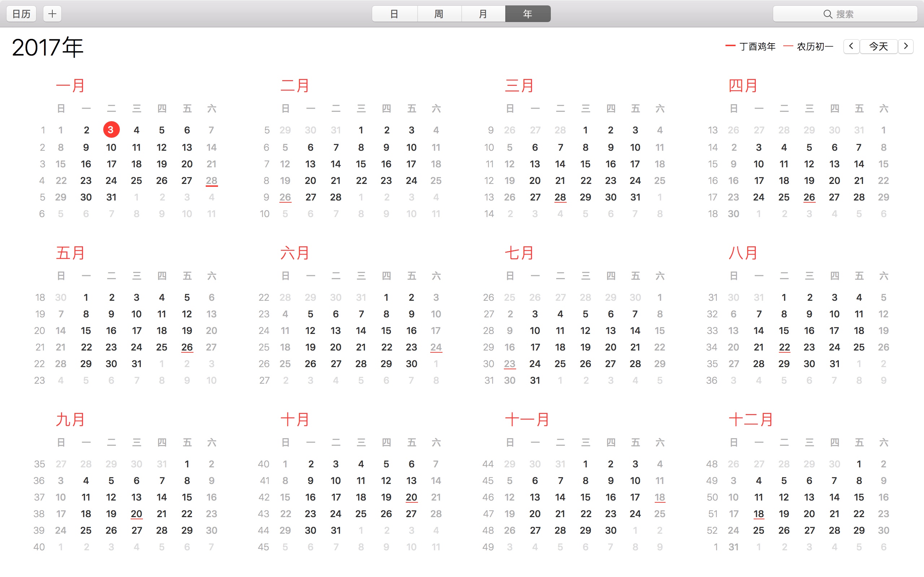Image resolution: width=924 pixels, height=577 pixels.
Task: Select highlighted January 3 date
Action: (x=111, y=130)
